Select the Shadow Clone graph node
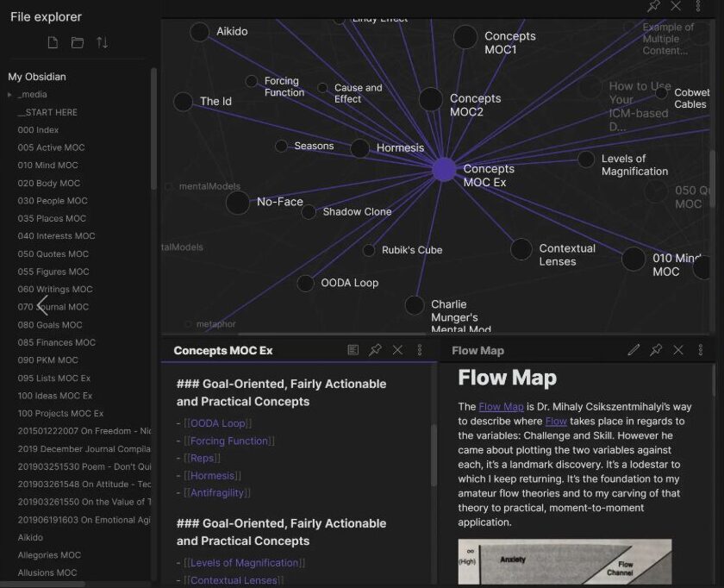724x588 pixels. tap(309, 212)
